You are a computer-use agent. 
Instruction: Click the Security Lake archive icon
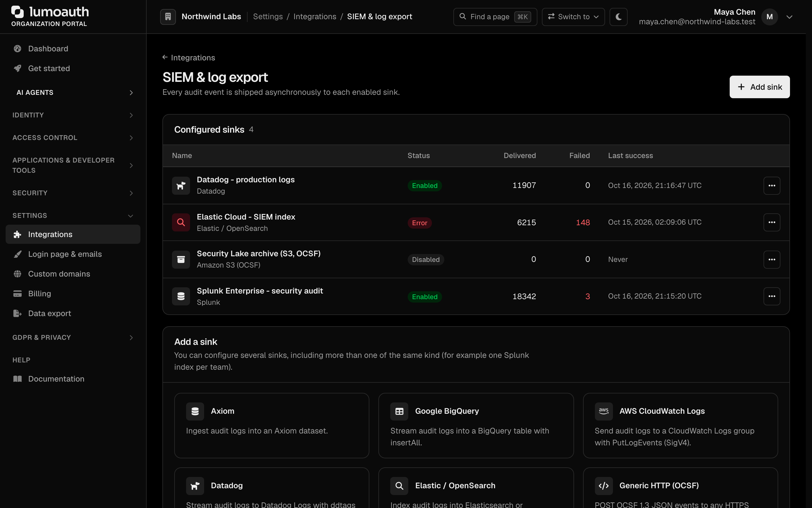(181, 259)
